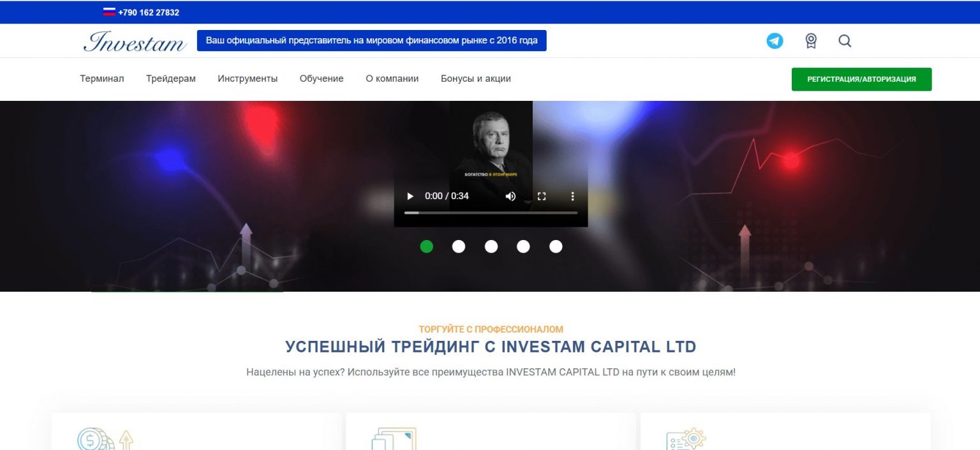Viewport: 980px width, 450px height.
Task: Open the Терминал menu item
Action: click(x=102, y=79)
